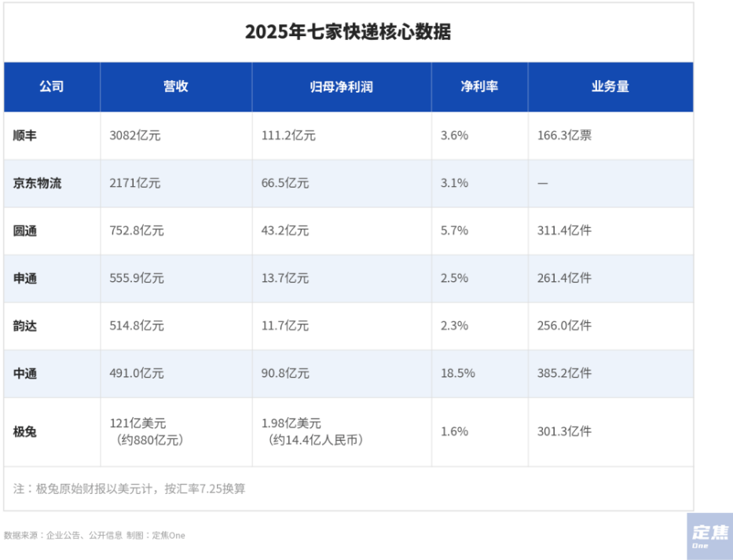Click the 数据来源 credit line
The width and height of the screenshot is (733, 560).
pos(94,536)
